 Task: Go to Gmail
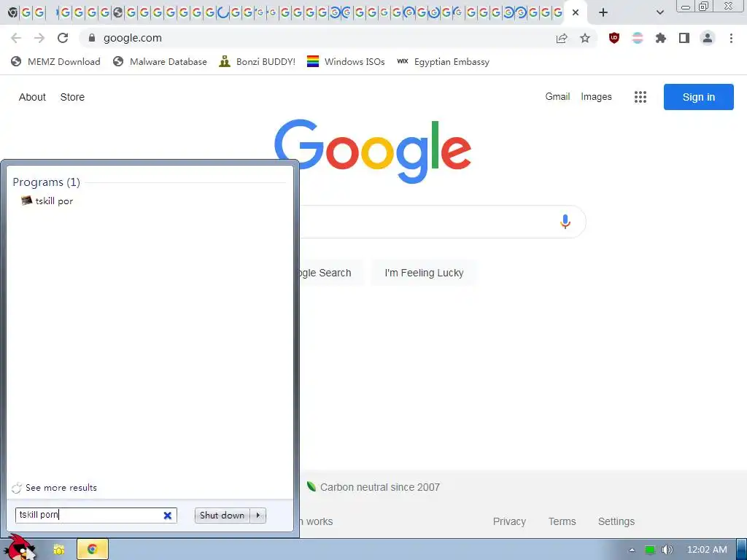[x=557, y=97]
